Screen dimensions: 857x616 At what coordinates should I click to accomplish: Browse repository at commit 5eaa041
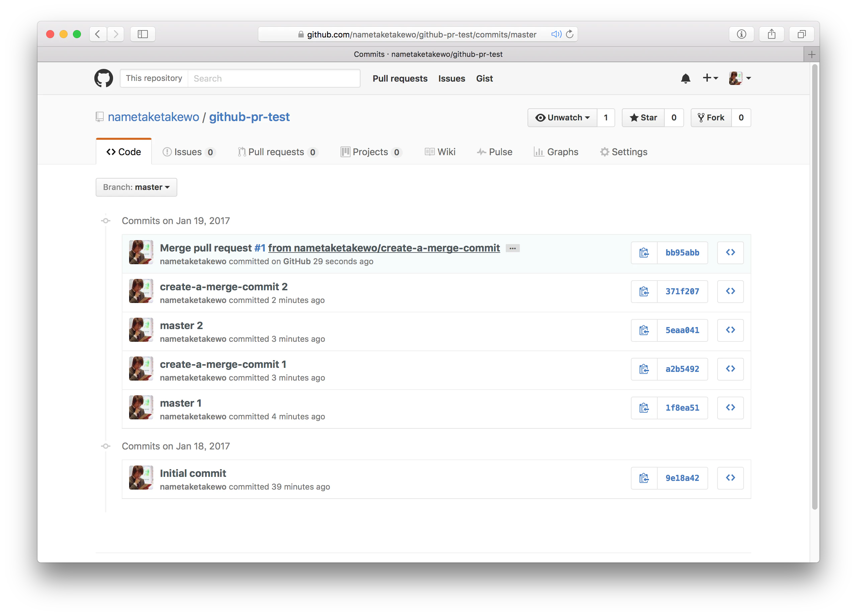coord(731,330)
